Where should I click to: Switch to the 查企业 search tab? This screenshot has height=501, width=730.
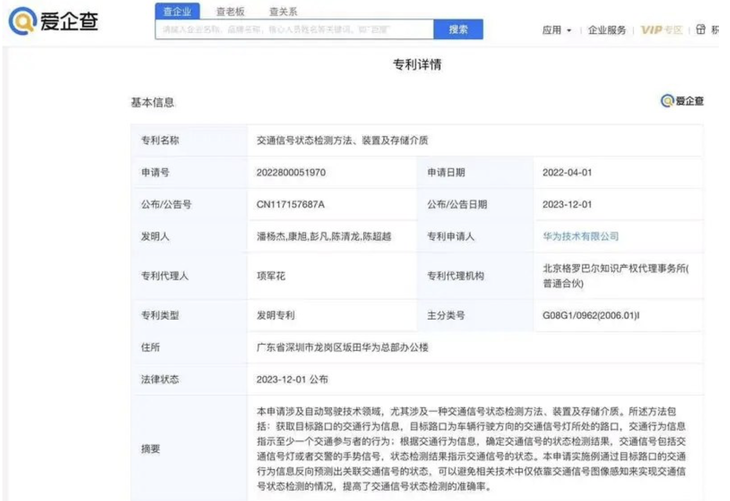[178, 11]
